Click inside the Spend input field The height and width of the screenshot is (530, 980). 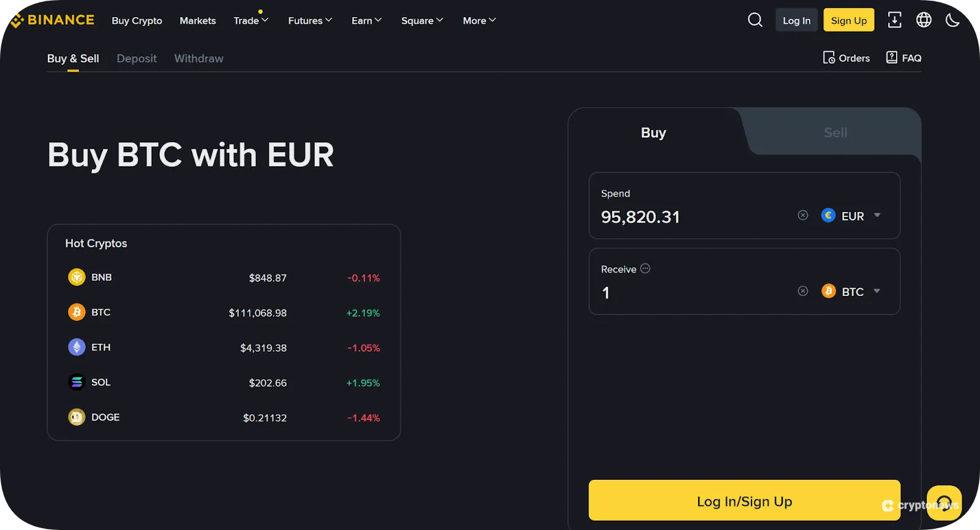(674, 216)
